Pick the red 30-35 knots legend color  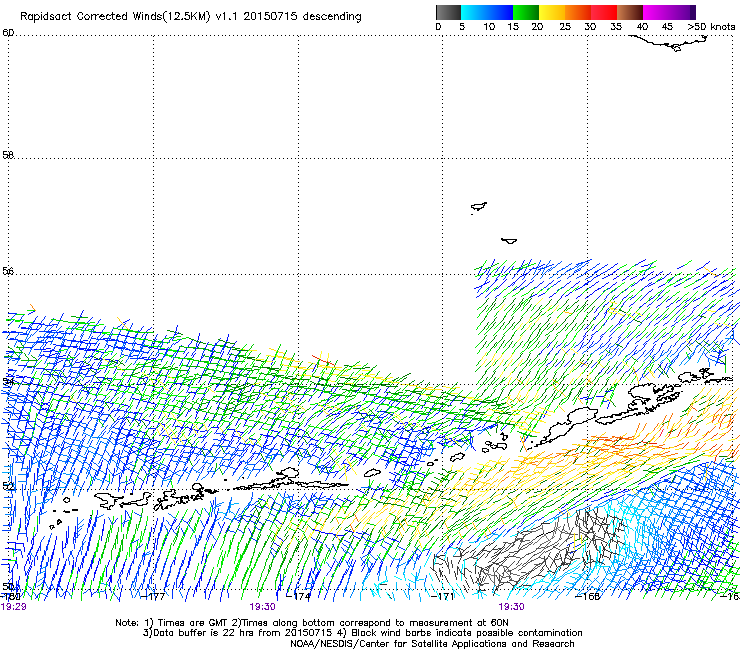point(604,12)
